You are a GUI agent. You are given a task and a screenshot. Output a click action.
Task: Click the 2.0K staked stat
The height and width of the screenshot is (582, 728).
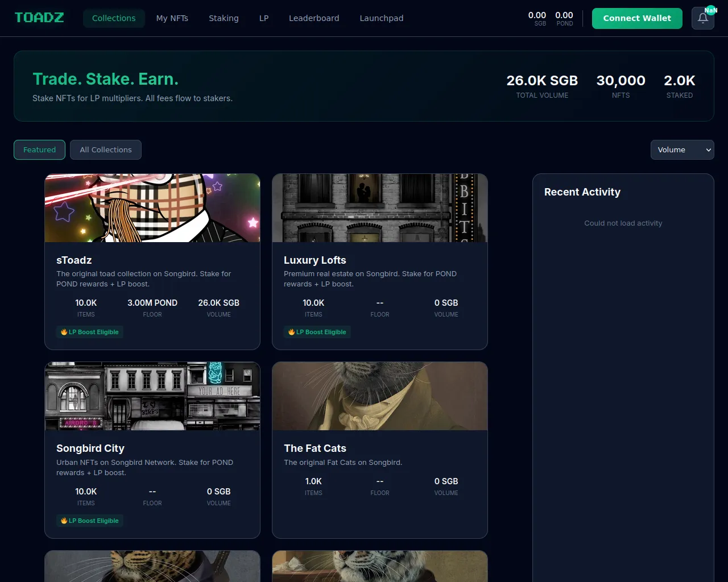pyautogui.click(x=680, y=86)
